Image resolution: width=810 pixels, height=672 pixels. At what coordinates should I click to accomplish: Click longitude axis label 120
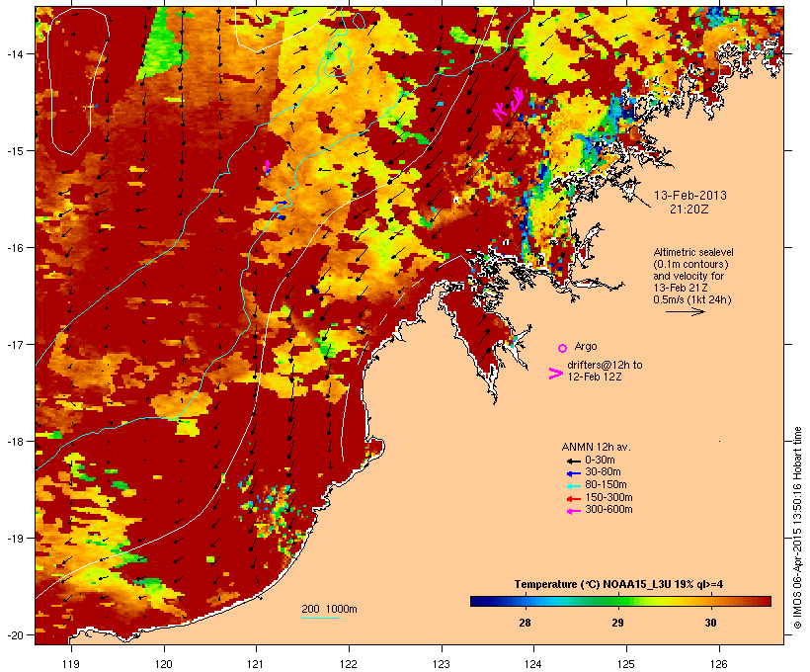pos(164,664)
